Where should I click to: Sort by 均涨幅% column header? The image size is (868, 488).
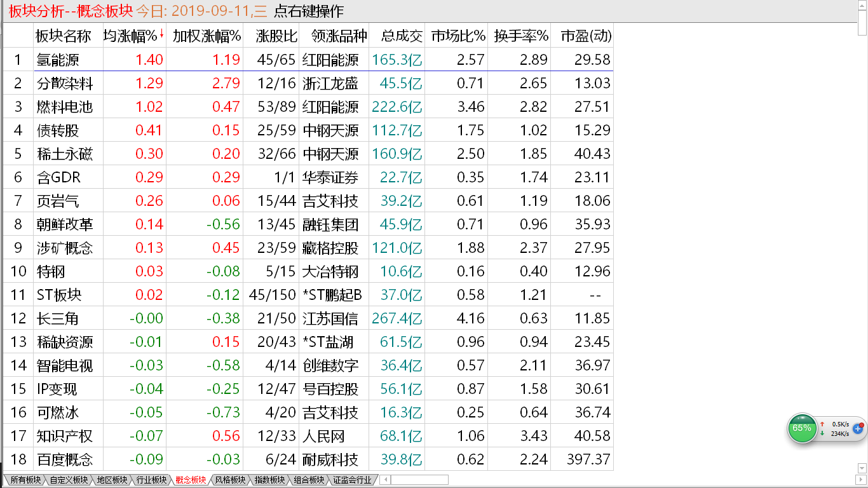(x=134, y=36)
